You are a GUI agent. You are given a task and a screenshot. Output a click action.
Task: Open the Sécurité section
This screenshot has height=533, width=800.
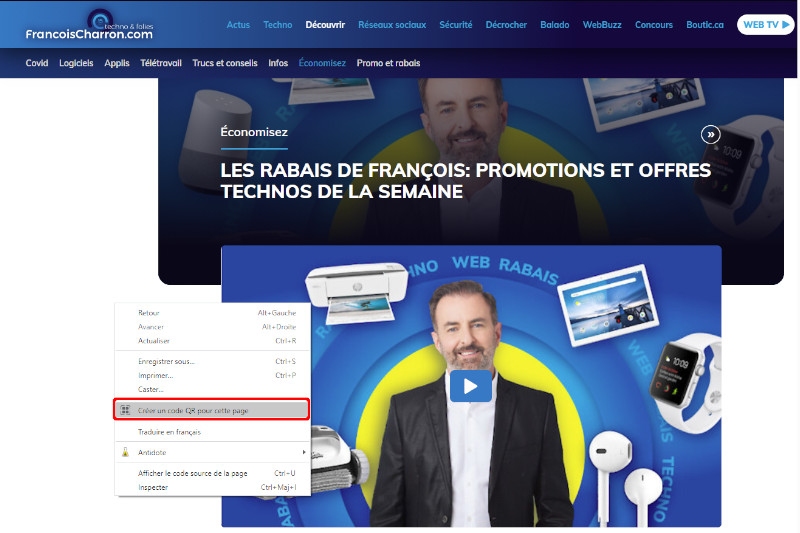[456, 24]
